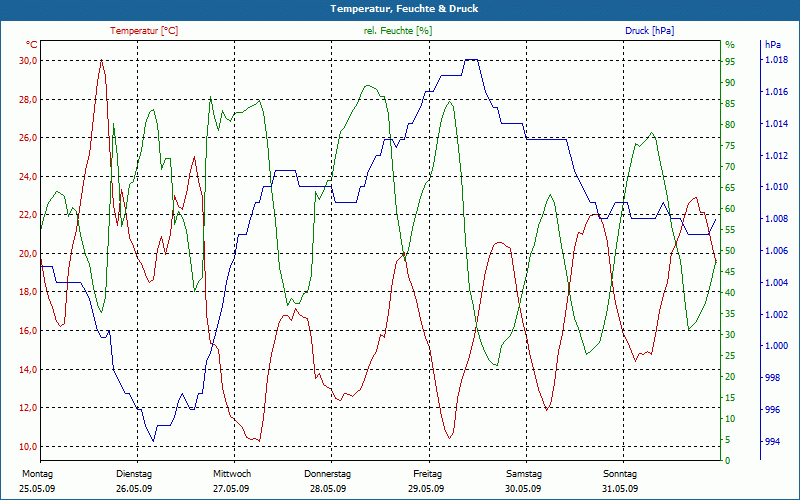Click the '1.008' pressure axis value
This screenshot has height=500, width=800.
[x=776, y=219]
